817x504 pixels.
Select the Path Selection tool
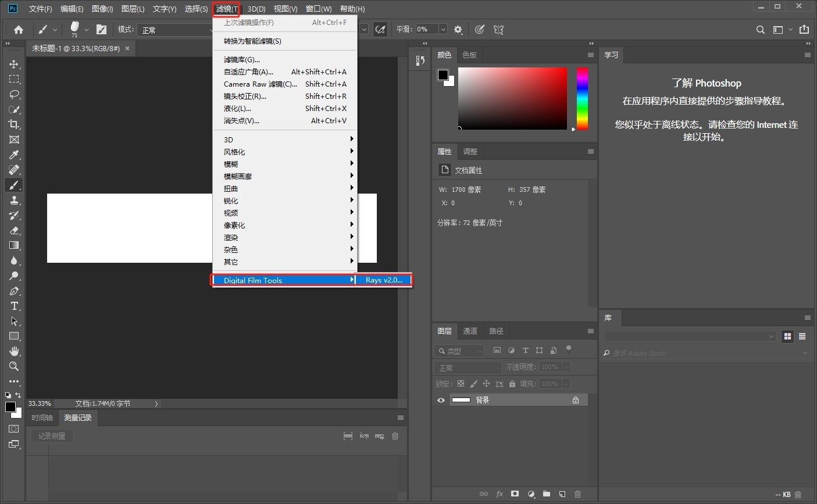14,321
